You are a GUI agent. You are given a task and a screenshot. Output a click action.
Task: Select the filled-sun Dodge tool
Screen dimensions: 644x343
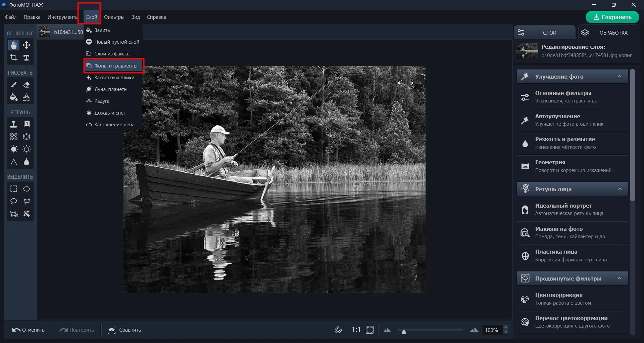(x=14, y=149)
